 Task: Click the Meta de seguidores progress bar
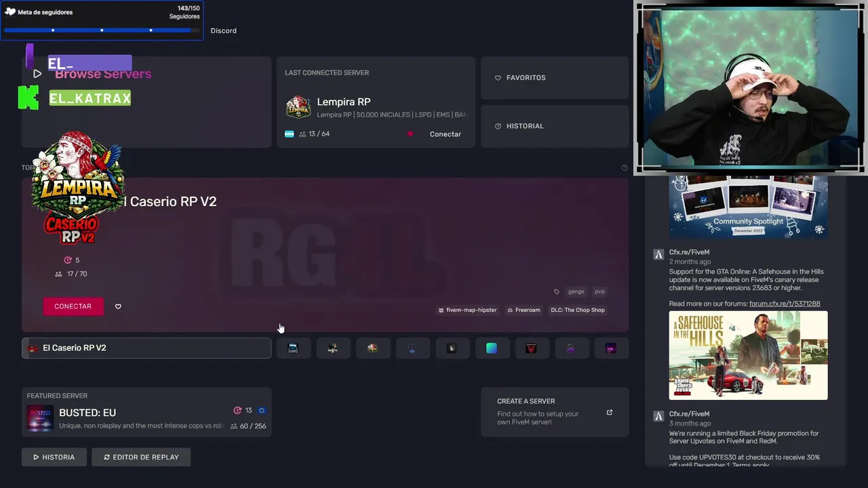click(102, 30)
